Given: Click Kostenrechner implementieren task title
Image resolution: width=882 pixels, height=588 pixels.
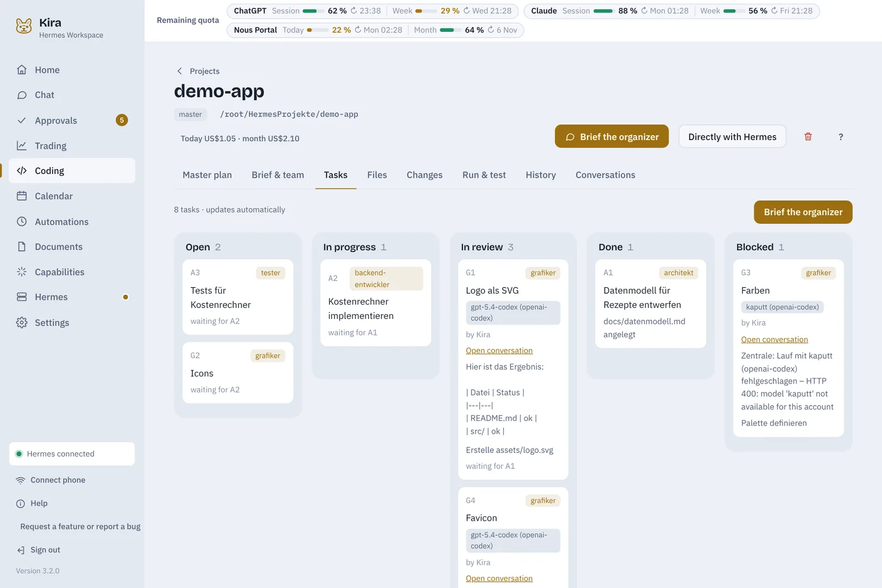Looking at the screenshot, I should [x=361, y=309].
